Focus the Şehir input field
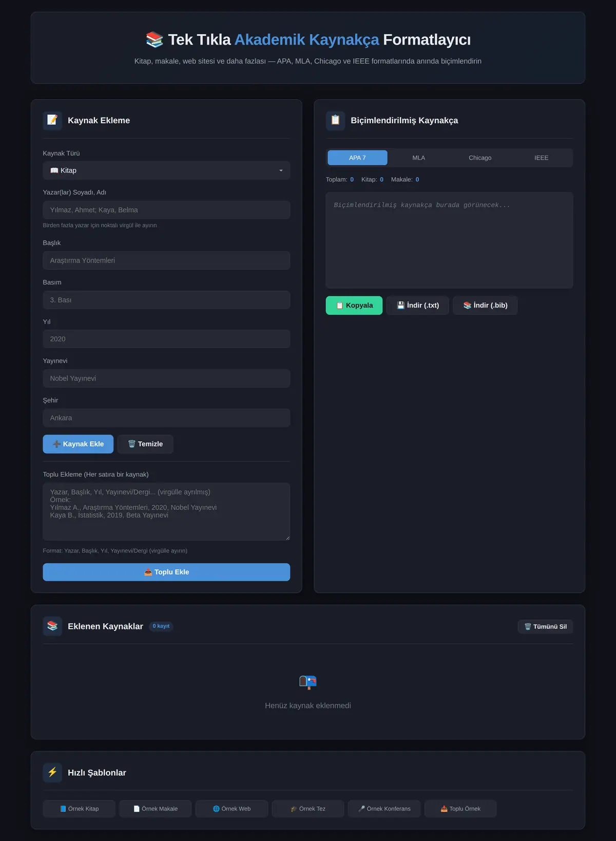Viewport: 616px width, 841px height. (166, 418)
